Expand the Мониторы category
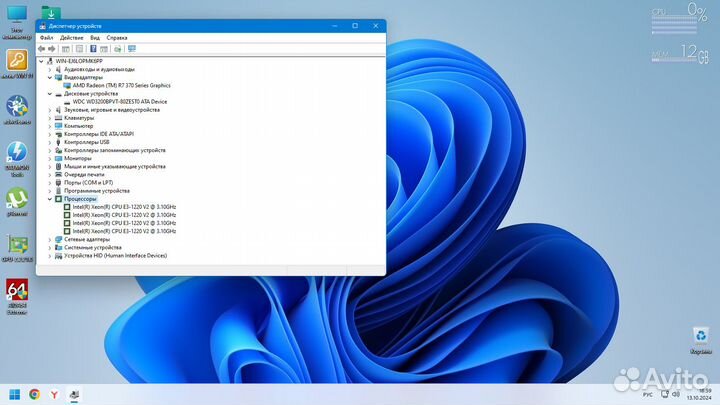 tap(50, 158)
